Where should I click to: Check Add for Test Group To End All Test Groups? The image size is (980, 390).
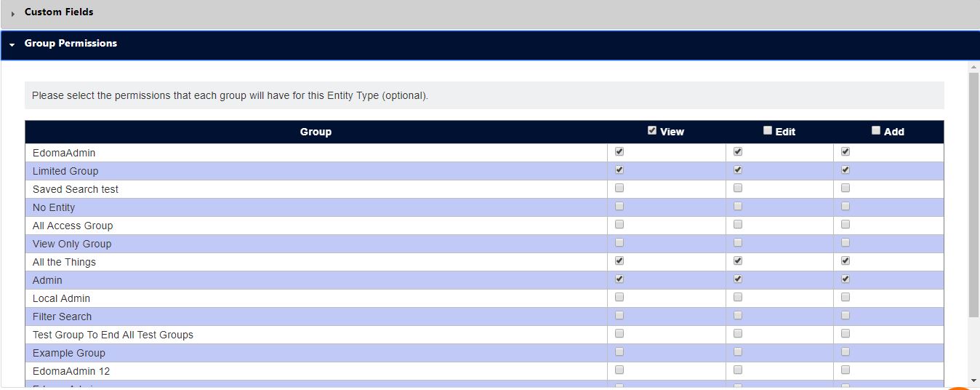pos(846,334)
